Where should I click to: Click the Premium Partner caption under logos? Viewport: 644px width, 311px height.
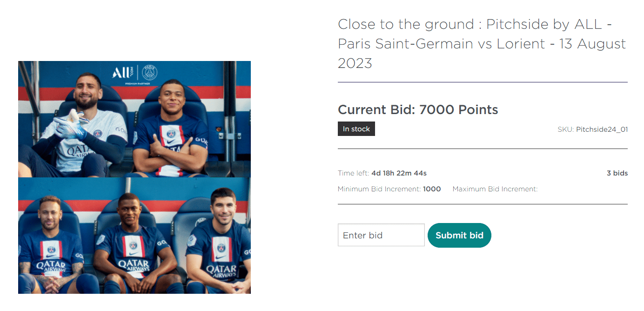click(x=134, y=84)
